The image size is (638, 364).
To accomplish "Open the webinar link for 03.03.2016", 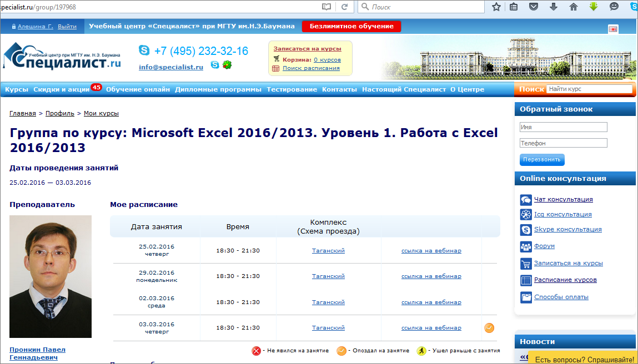I will click(x=431, y=328).
